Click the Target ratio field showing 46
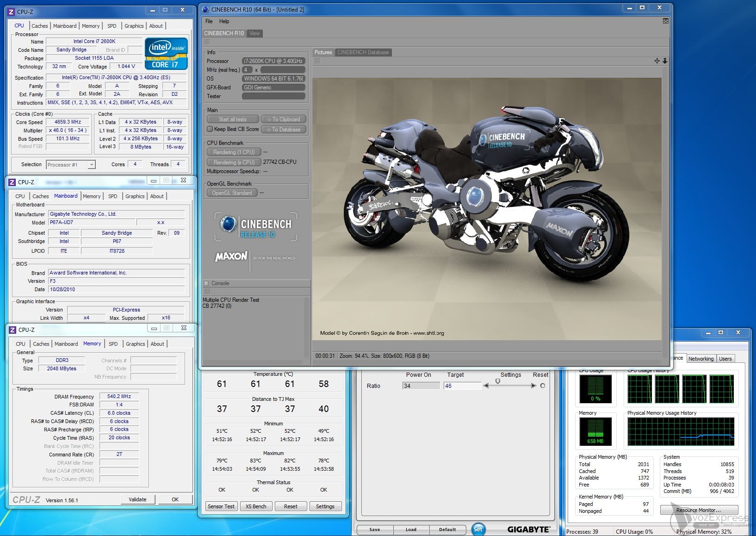This screenshot has width=756, height=536. tap(462, 386)
